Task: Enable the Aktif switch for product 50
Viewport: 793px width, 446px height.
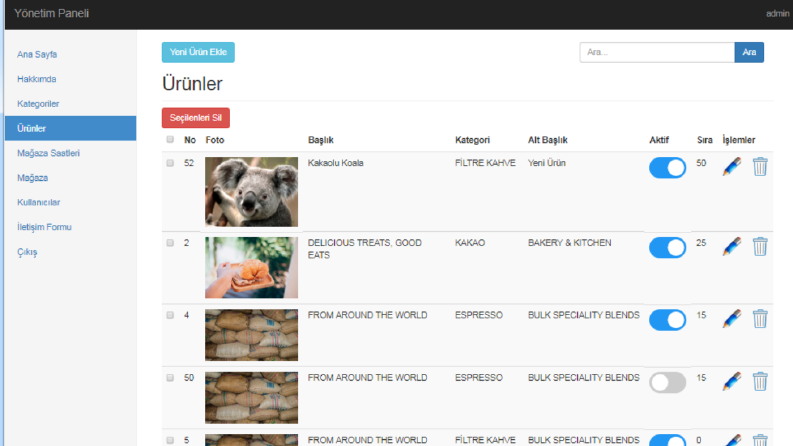Action: pos(668,383)
